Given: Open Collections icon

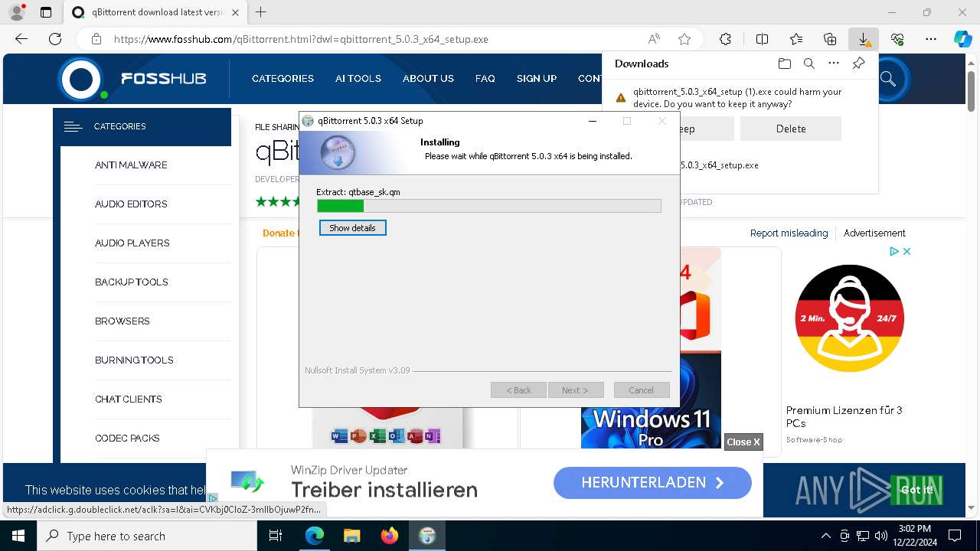Looking at the screenshot, I should 830,39.
